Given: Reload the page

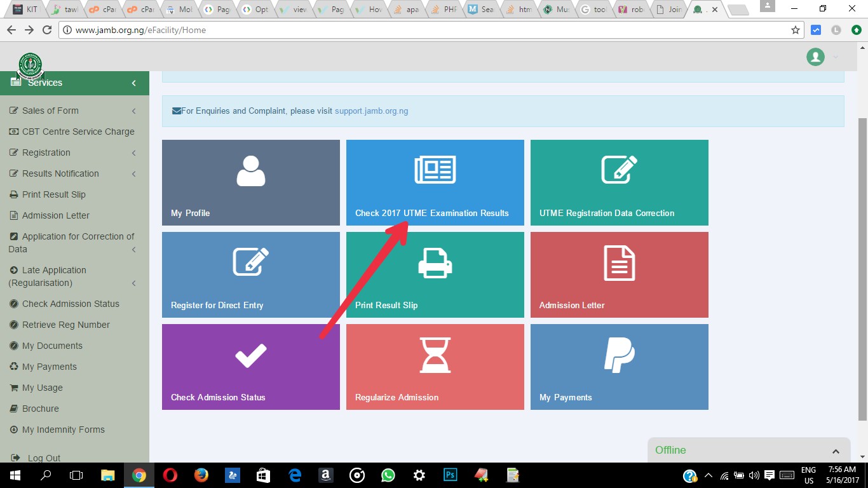Looking at the screenshot, I should coord(46,30).
